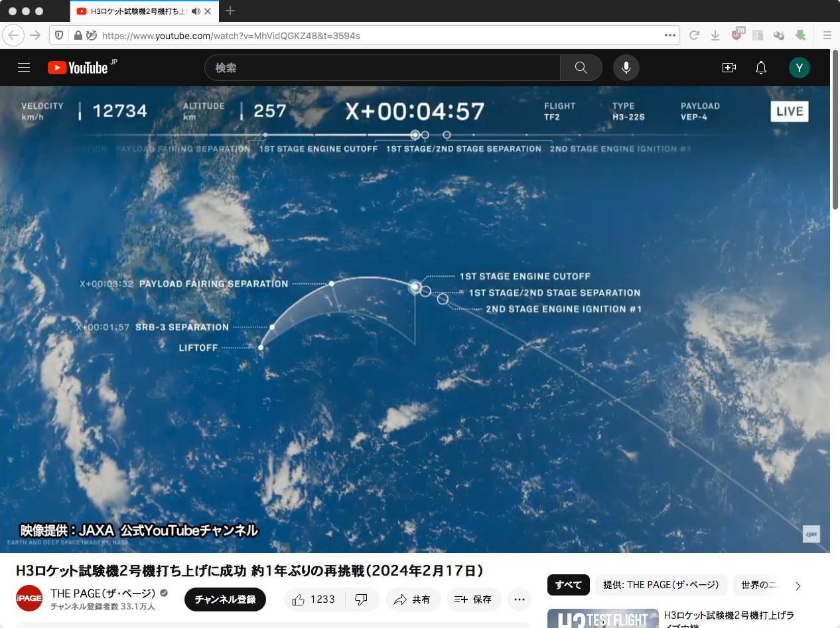This screenshot has height=628, width=840.
Task: Click the multi-circle extension icon in toolbar
Action: (779, 35)
